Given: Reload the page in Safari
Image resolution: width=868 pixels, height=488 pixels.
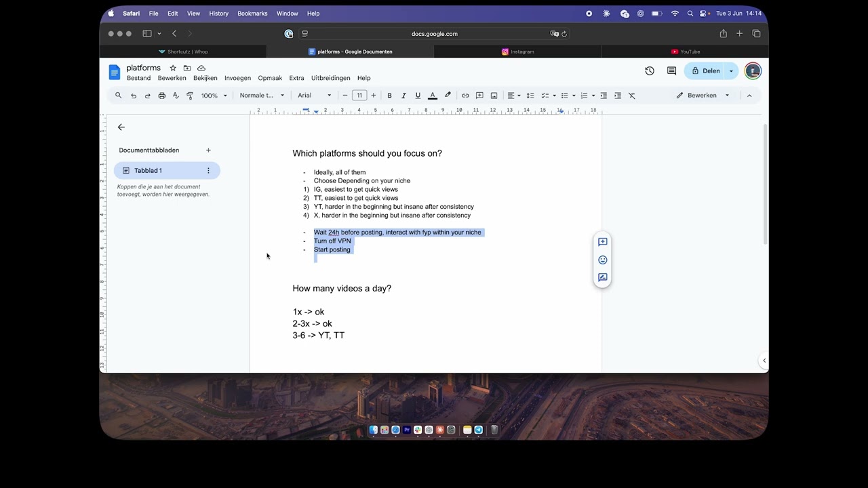Looking at the screenshot, I should point(564,33).
